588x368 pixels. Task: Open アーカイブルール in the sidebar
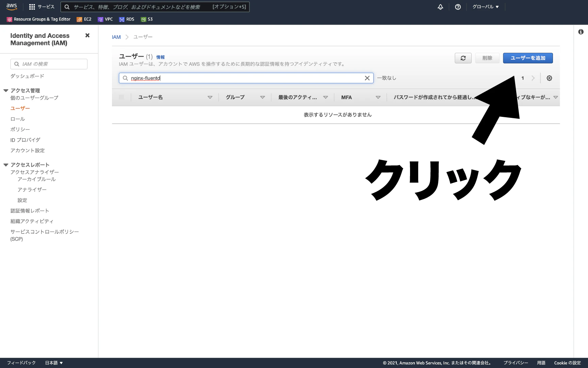pos(37,179)
